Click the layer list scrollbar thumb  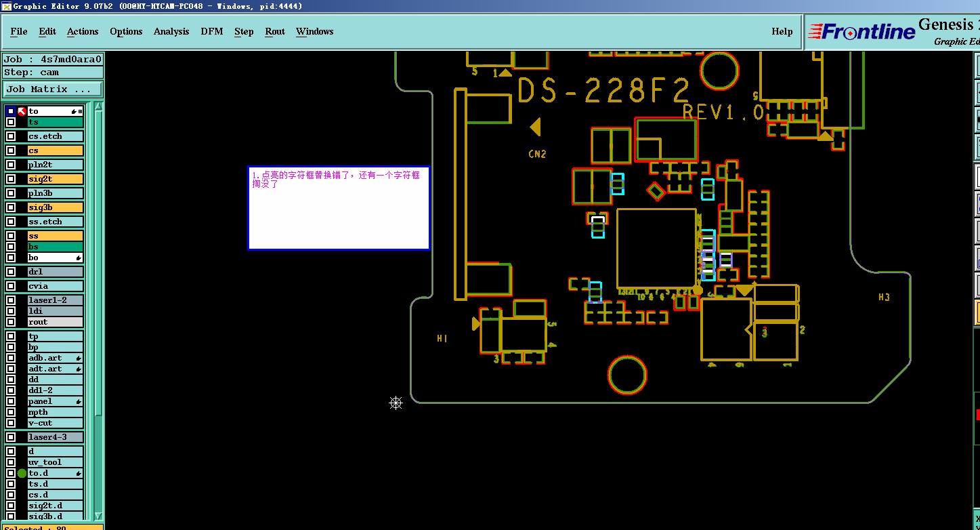point(98,263)
